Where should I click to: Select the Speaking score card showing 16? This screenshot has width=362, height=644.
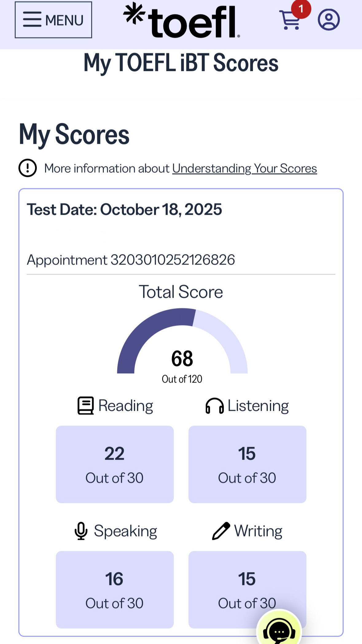click(x=115, y=589)
